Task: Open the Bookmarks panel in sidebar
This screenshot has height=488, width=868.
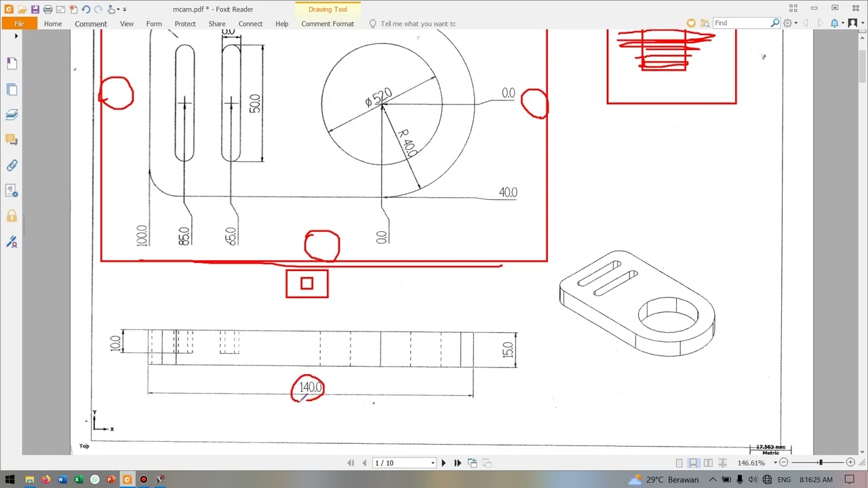Action: (x=12, y=63)
